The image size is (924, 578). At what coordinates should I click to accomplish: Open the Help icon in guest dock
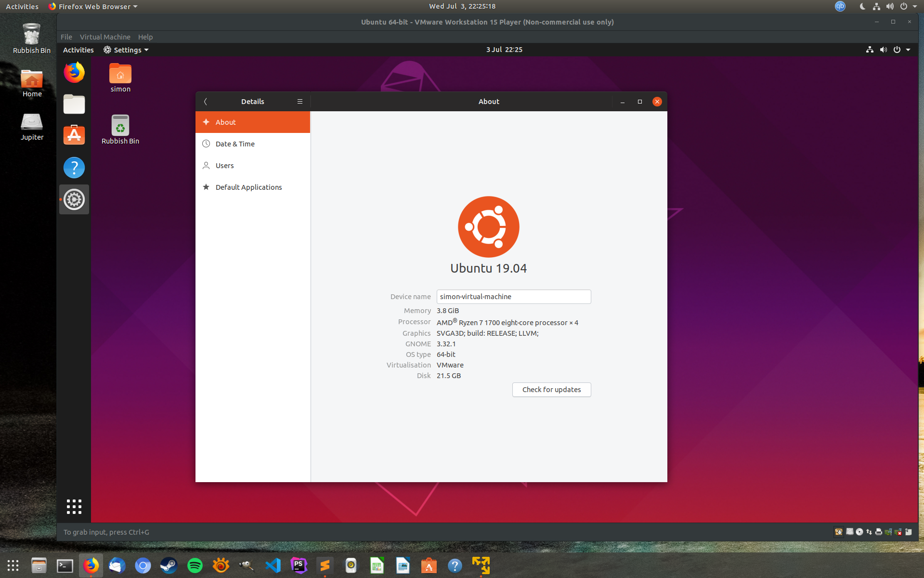[74, 168]
